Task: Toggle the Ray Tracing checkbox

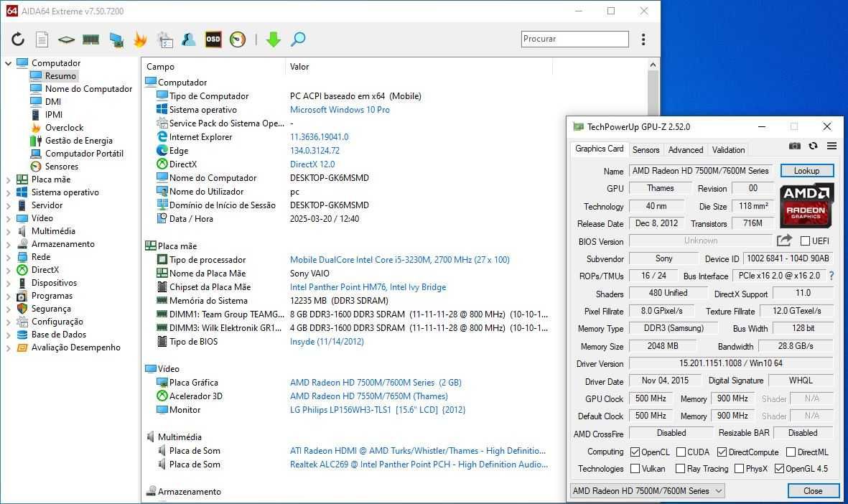Action: click(681, 469)
